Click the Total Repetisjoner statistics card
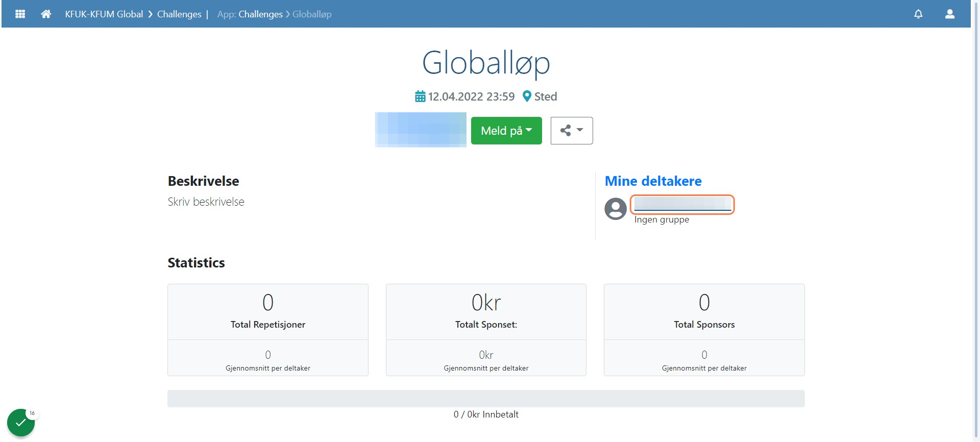 (268, 330)
